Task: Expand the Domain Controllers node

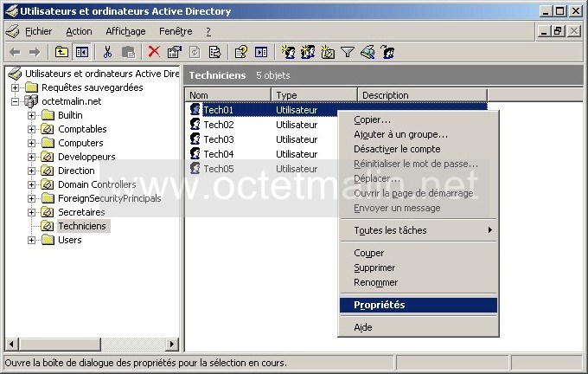Action: pos(31,184)
